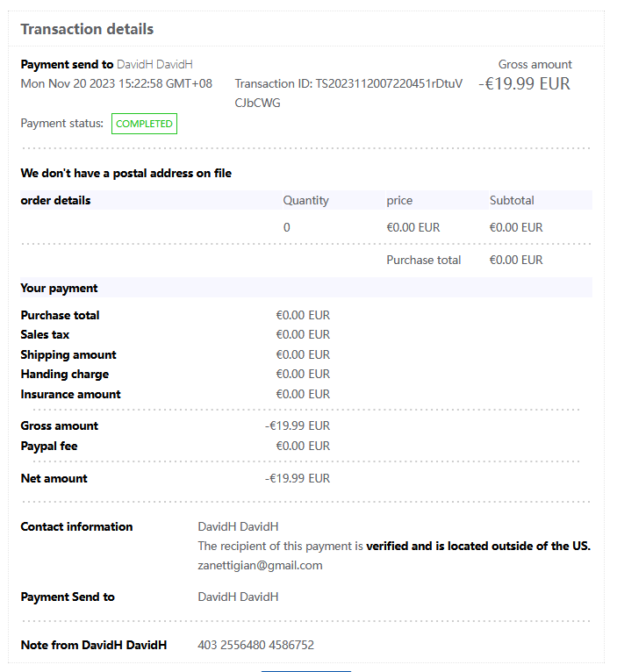This screenshot has height=672, width=617.
Task: Open the zanettigian@gmail.com email link
Action: click(260, 565)
